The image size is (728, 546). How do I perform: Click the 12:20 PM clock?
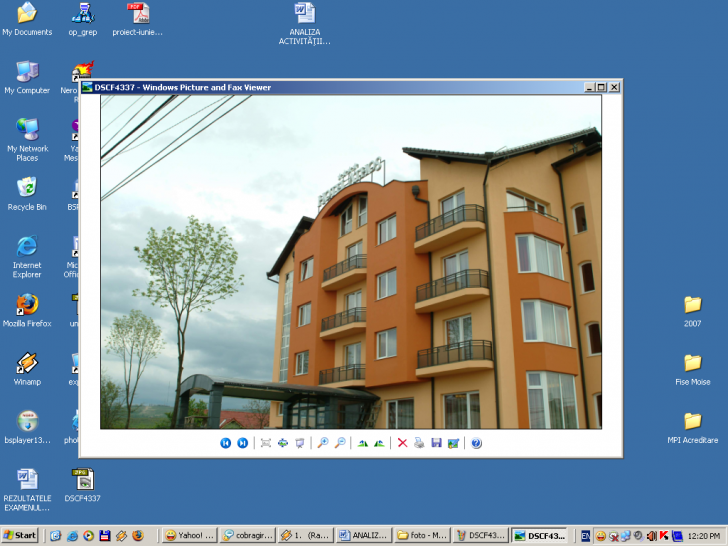[703, 536]
